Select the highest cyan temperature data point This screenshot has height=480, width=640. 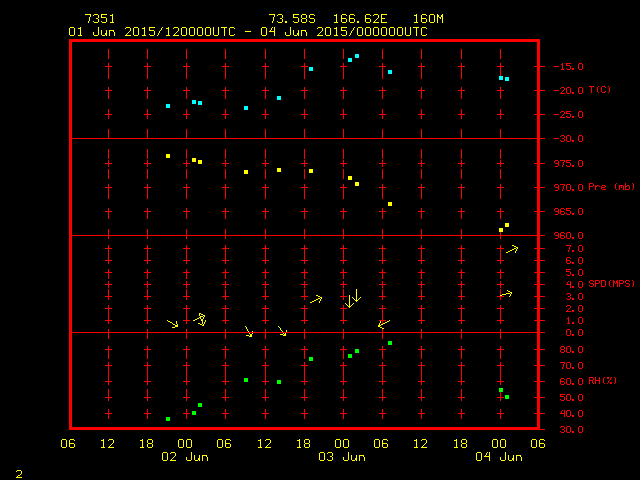[357, 56]
